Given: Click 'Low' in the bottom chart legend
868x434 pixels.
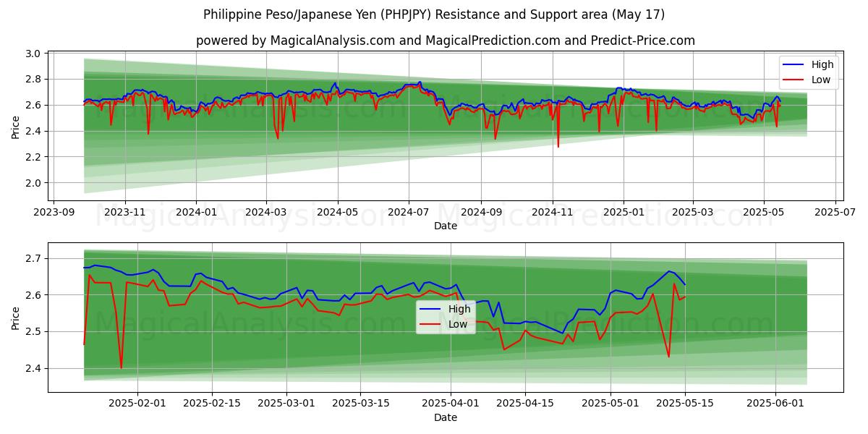Looking at the screenshot, I should click(458, 324).
